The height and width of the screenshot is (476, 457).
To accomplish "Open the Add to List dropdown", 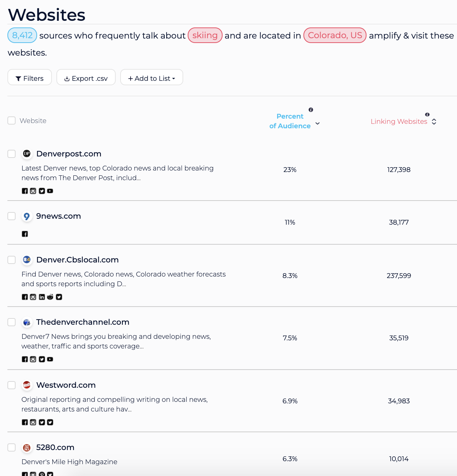I will (151, 77).
